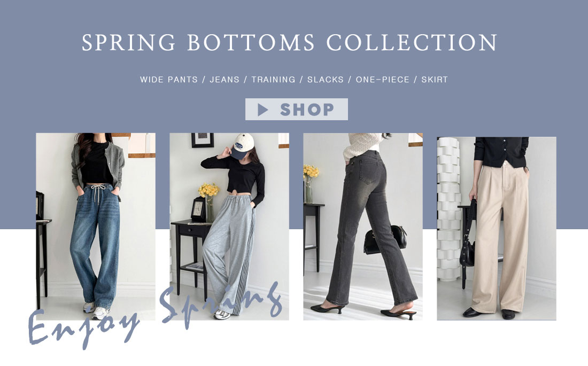Image resolution: width=588 pixels, height=366 pixels.
Task: Click the white cap in second photo
Action: (x=242, y=145)
